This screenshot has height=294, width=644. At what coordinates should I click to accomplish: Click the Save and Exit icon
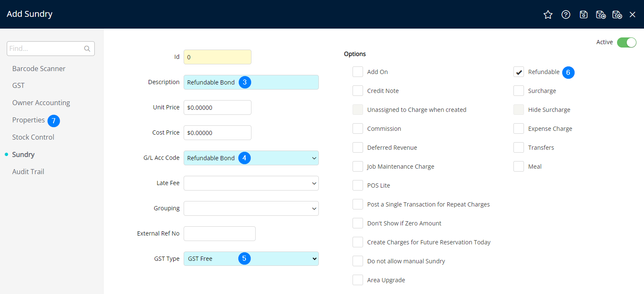(x=617, y=15)
